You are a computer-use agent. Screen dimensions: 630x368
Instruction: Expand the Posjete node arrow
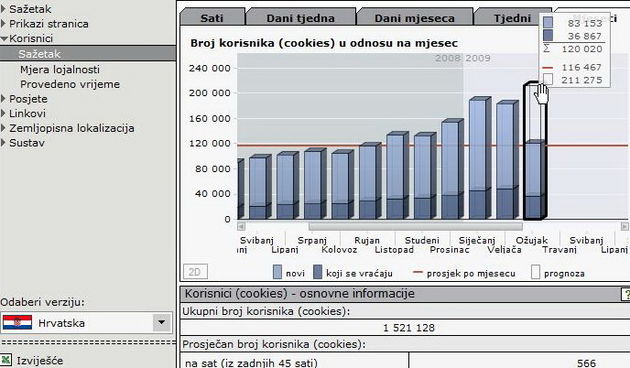point(3,98)
